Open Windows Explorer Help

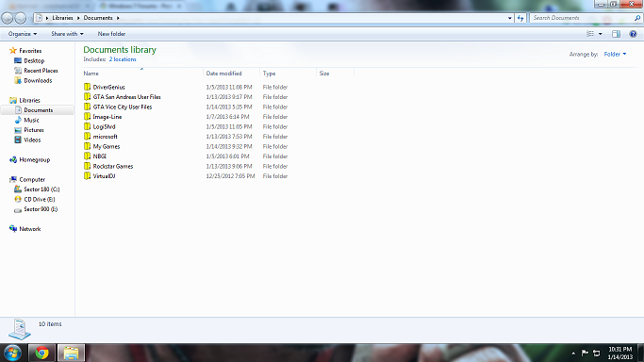coord(633,34)
